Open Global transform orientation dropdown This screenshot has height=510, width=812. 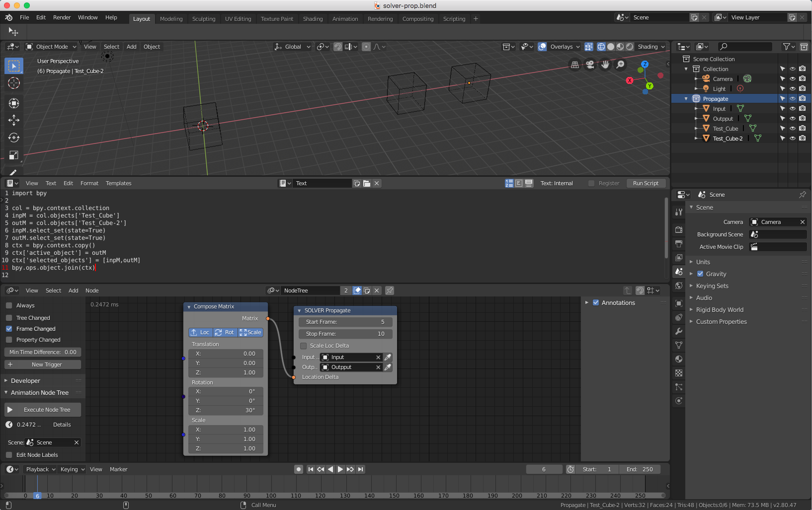pyautogui.click(x=293, y=47)
